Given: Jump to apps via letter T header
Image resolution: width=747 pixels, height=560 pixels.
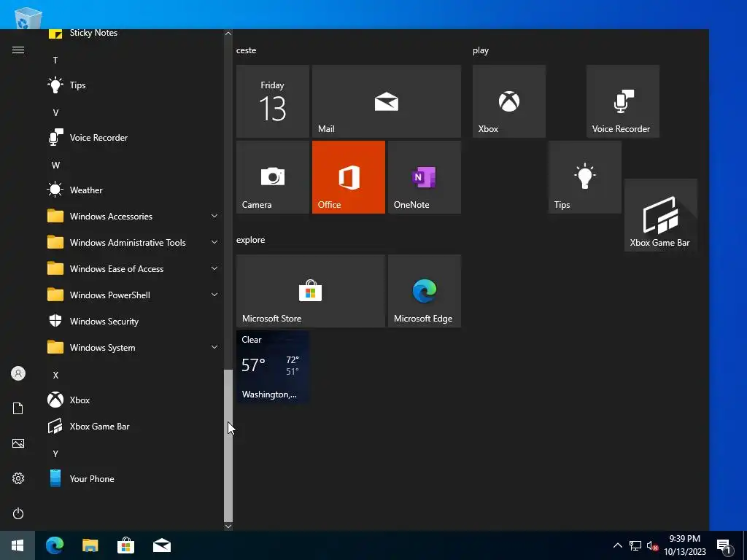Looking at the screenshot, I should (x=55, y=60).
